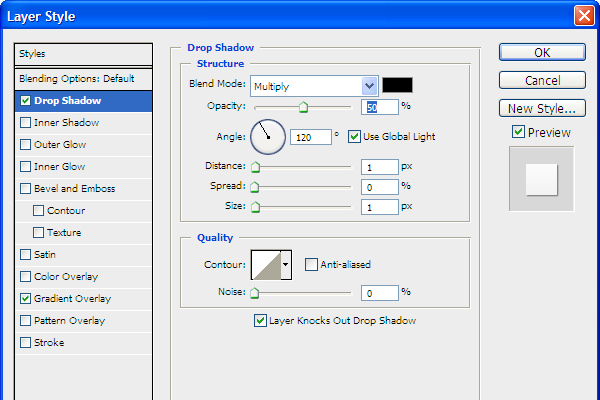The image size is (600, 400).
Task: Enable the Inner Glow checkbox
Action: tap(25, 167)
